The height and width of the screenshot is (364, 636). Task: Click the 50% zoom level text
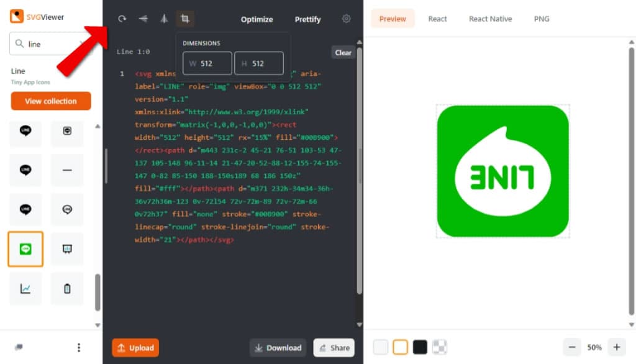click(x=594, y=347)
